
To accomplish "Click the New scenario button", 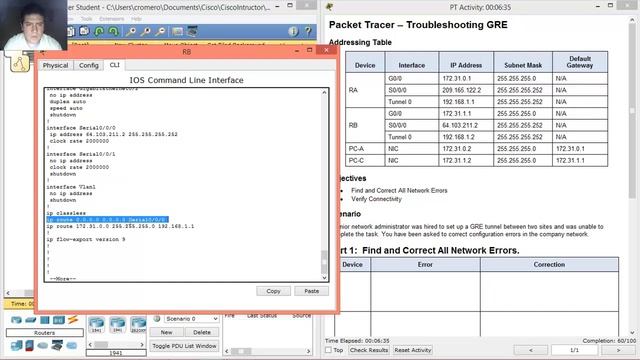I will pos(166,332).
